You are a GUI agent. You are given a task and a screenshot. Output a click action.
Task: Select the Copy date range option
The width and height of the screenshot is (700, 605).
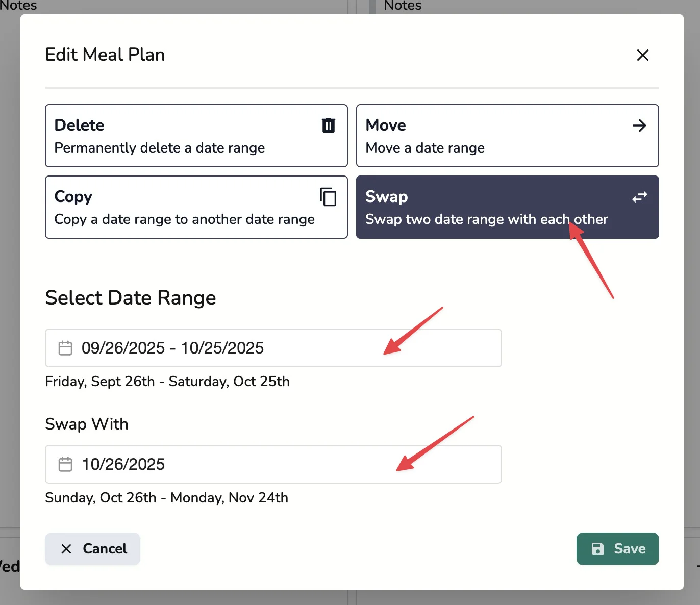point(196,207)
